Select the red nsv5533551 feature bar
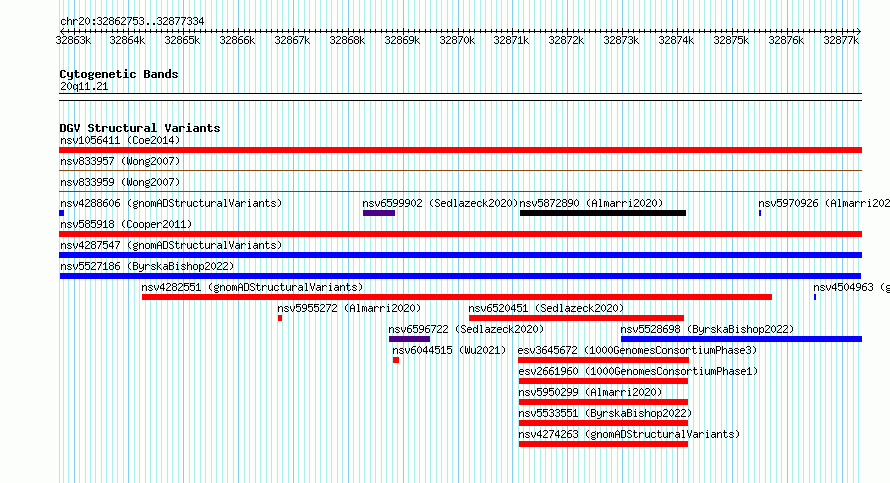This screenshot has height=483, width=890. (x=603, y=423)
